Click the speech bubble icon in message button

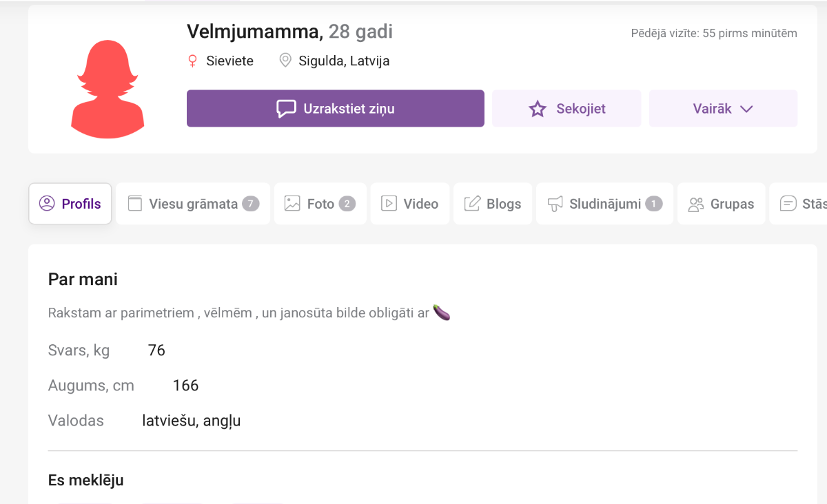coord(286,109)
